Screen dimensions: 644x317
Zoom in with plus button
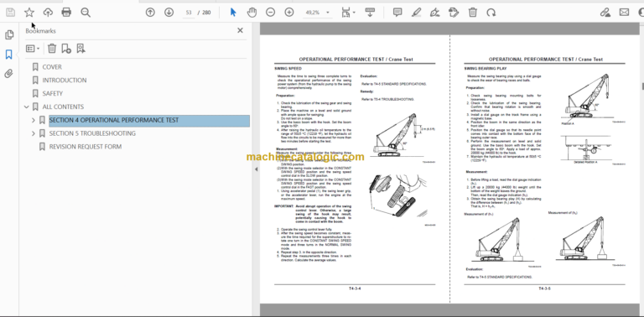[289, 13]
